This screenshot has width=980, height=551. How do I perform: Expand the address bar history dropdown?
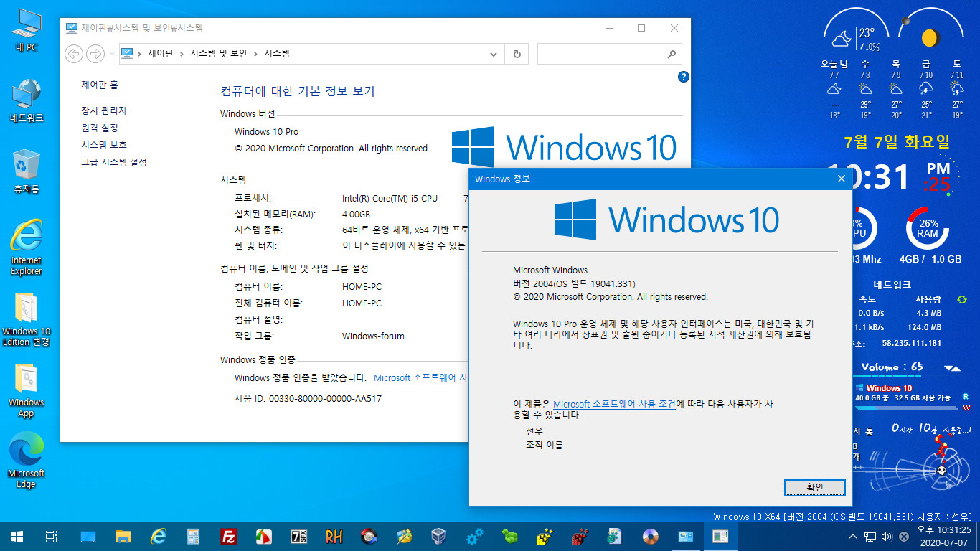coord(494,53)
